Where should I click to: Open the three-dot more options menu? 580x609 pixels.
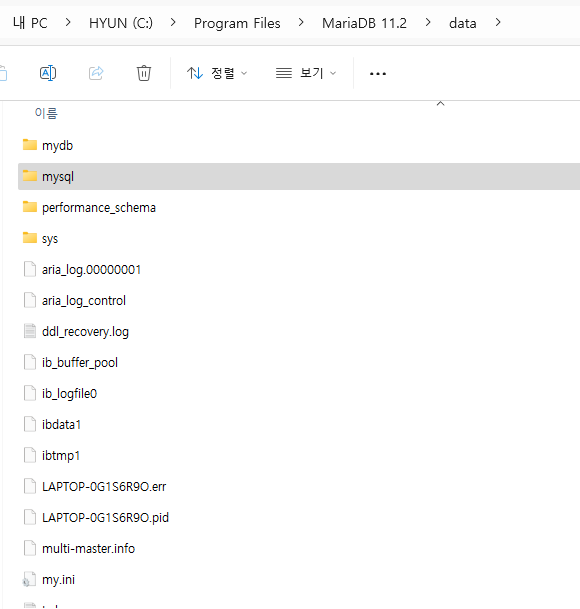click(378, 73)
